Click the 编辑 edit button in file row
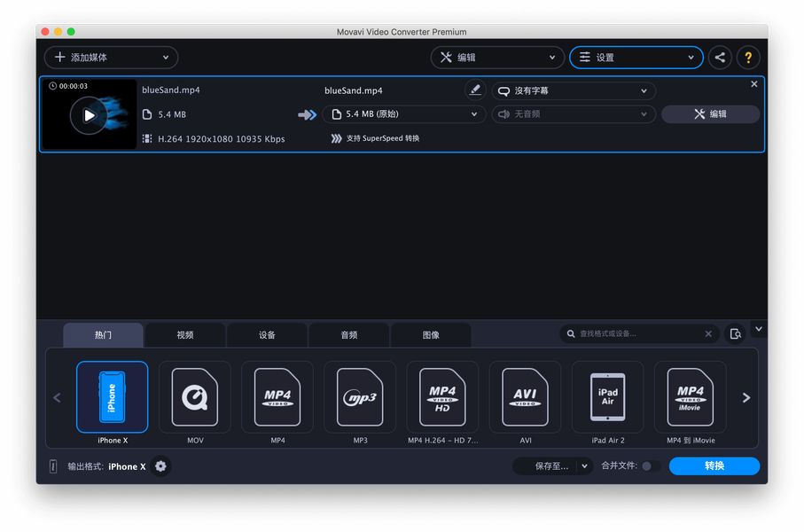804x532 pixels. (710, 113)
